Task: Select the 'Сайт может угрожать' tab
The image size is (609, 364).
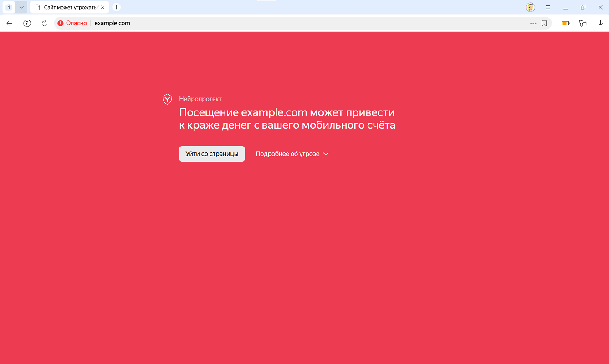Action: [x=68, y=7]
